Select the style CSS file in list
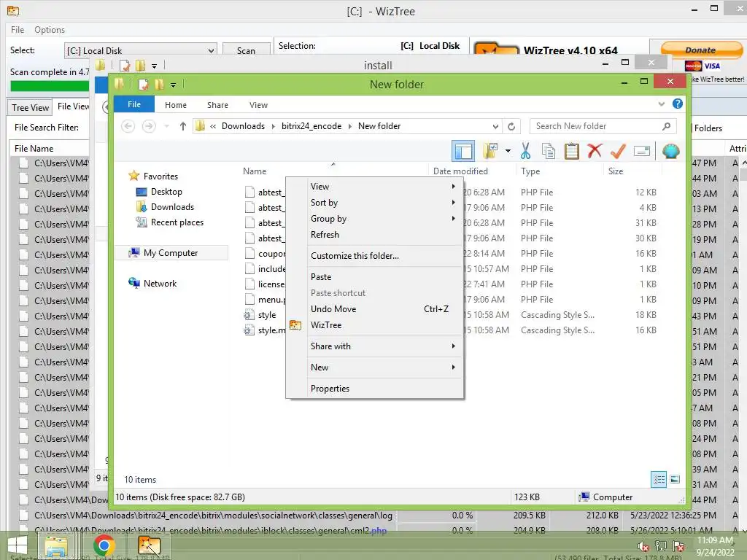The image size is (747, 560). pyautogui.click(x=267, y=315)
